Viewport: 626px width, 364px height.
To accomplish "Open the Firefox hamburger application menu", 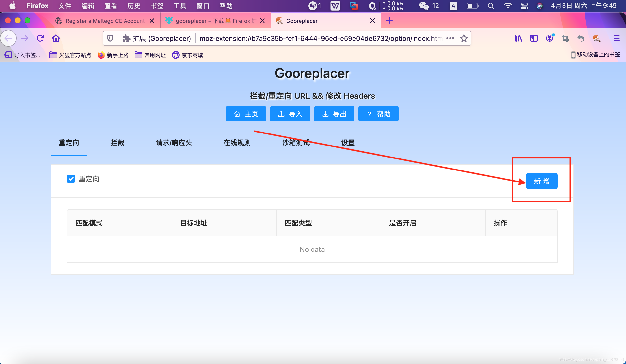I will 616,38.
